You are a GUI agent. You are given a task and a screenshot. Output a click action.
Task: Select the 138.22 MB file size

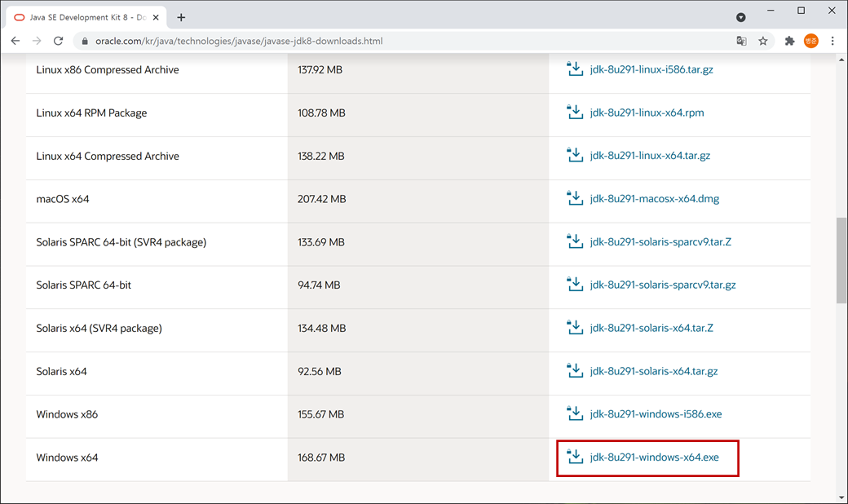point(320,156)
